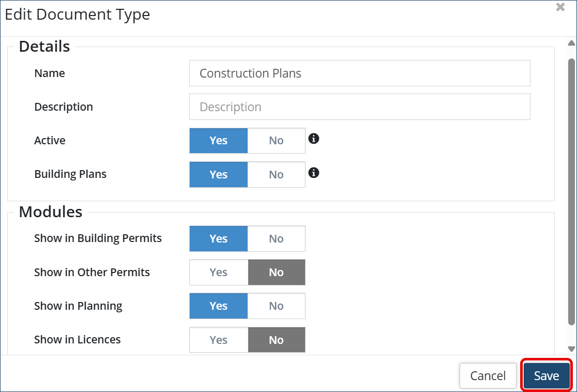Turn off Show in Planning
Image resolution: width=577 pixels, height=392 pixels.
tap(276, 306)
